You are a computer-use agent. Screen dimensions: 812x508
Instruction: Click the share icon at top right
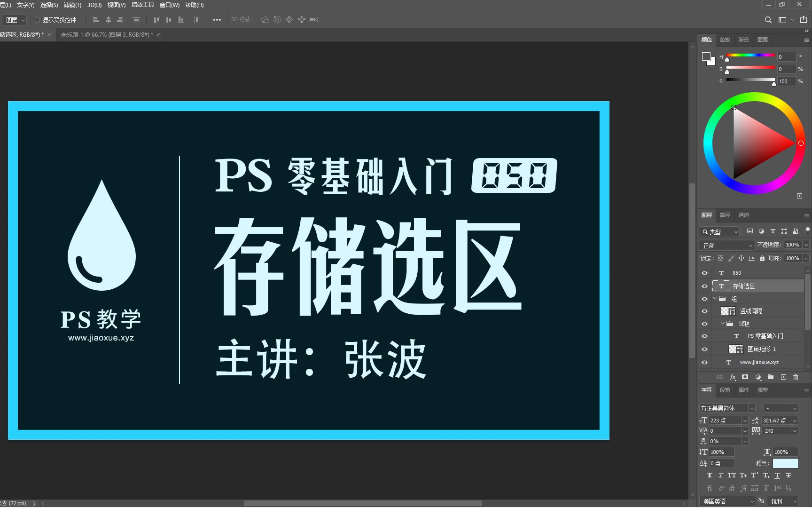click(x=804, y=20)
